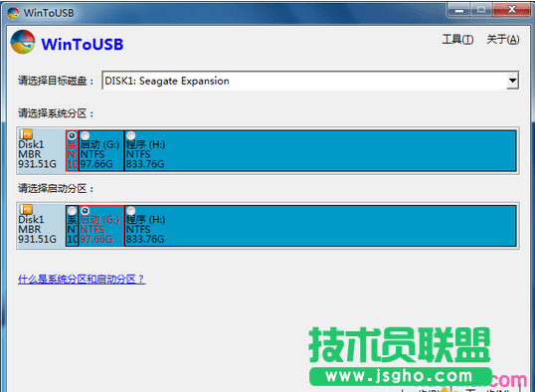Open the 关于(A) menu
Viewport: 535px width, 392px height.
point(503,39)
